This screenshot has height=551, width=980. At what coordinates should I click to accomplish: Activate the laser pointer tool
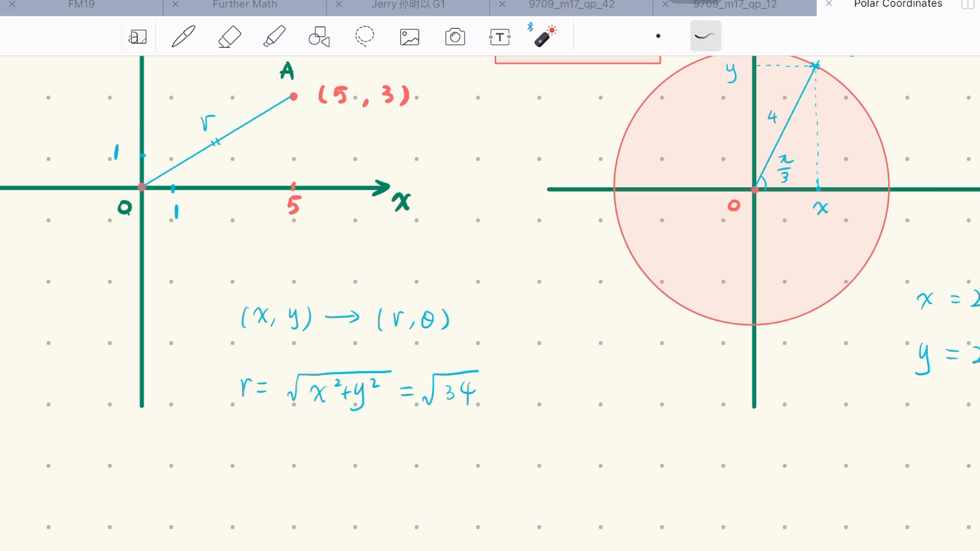click(544, 35)
